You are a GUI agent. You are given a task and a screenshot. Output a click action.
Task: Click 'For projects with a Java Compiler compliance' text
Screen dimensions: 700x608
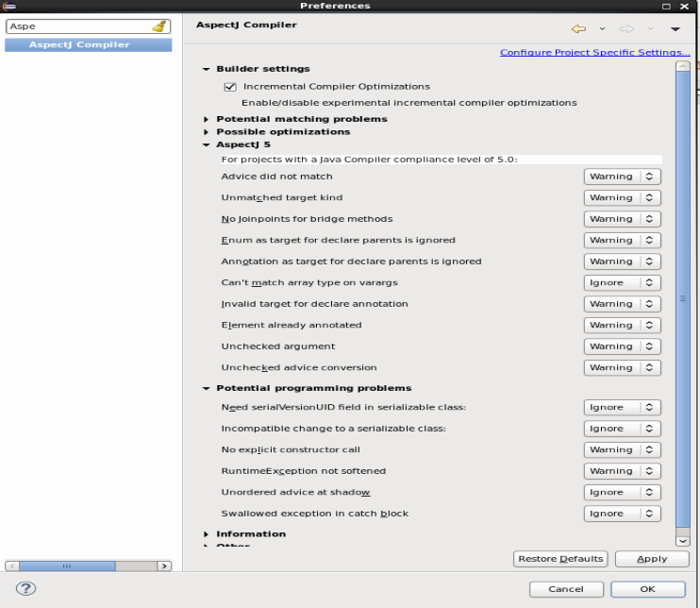tap(369, 160)
